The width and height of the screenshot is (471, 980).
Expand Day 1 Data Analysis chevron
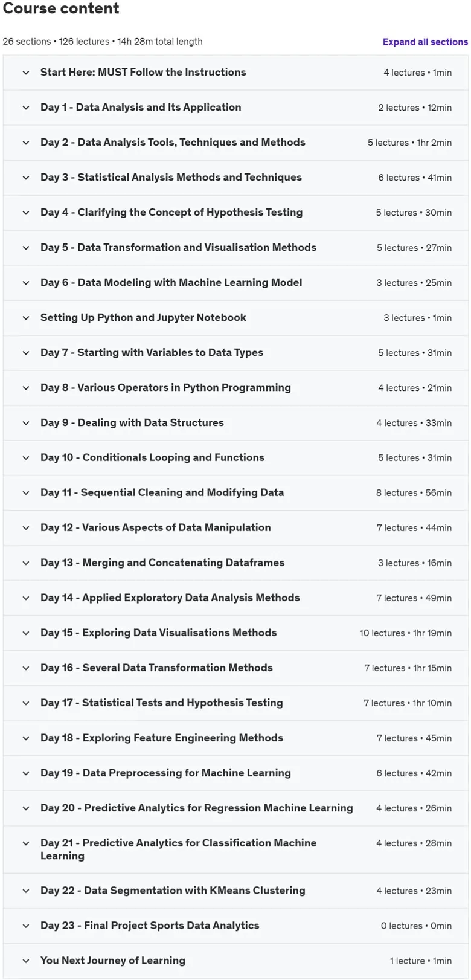(26, 108)
